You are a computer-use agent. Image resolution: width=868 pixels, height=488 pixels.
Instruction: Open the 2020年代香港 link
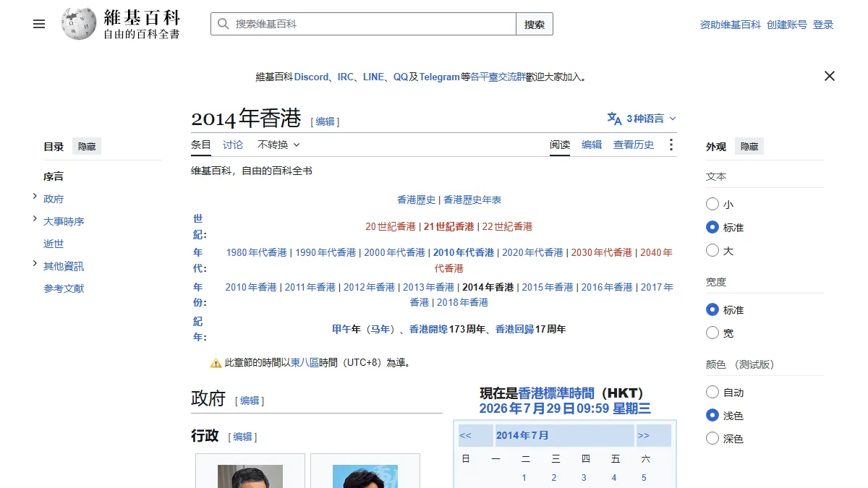532,252
